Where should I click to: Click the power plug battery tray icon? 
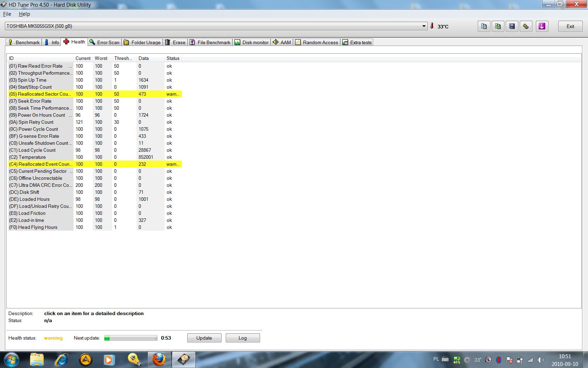(x=520, y=360)
